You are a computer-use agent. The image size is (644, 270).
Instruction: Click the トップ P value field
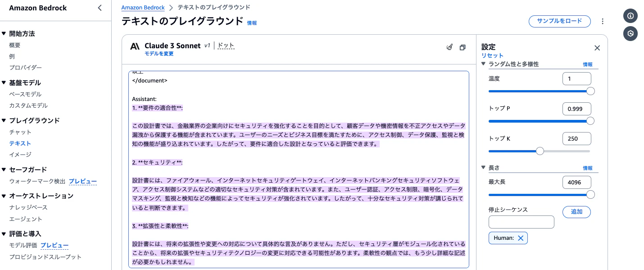click(x=577, y=109)
